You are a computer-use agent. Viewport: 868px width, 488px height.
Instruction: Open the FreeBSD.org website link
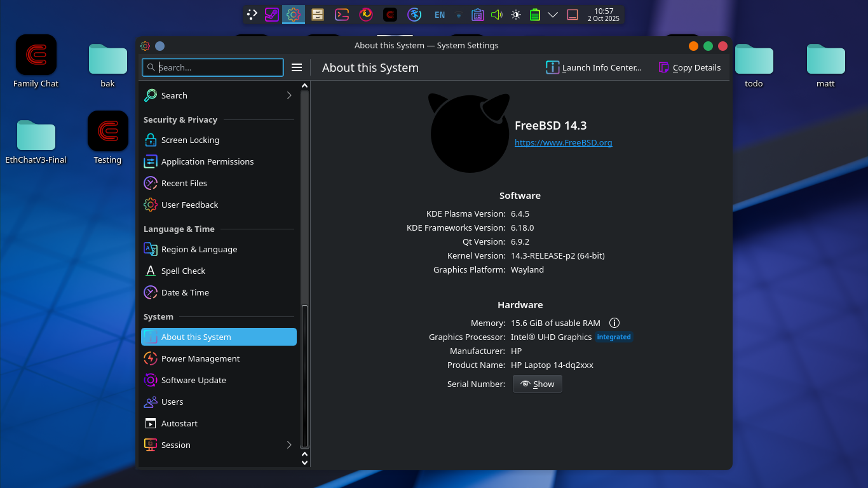point(563,142)
